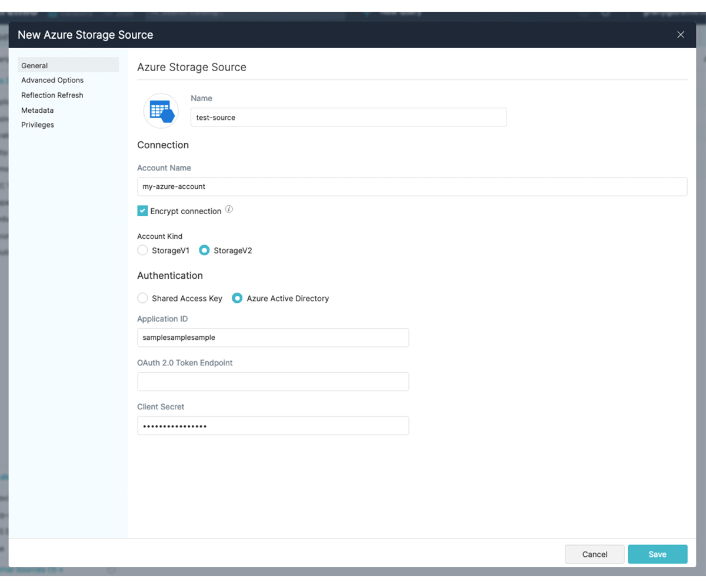Select the StorageV1 account kind
This screenshot has height=588, width=706.
point(142,250)
